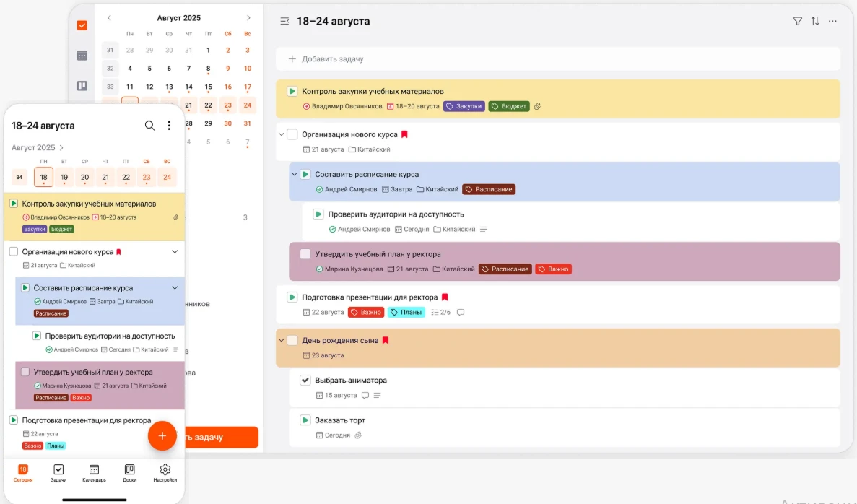Click the sort arrows icon
The image size is (857, 504).
(x=815, y=22)
